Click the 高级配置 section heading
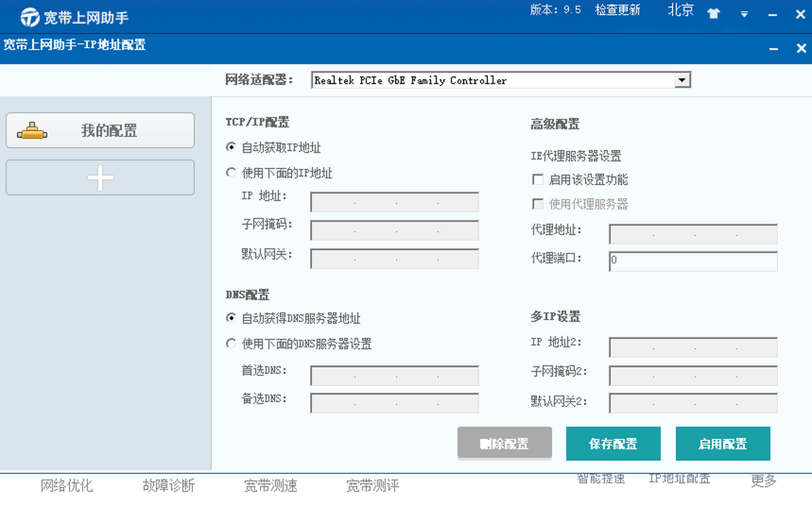 coord(555,124)
